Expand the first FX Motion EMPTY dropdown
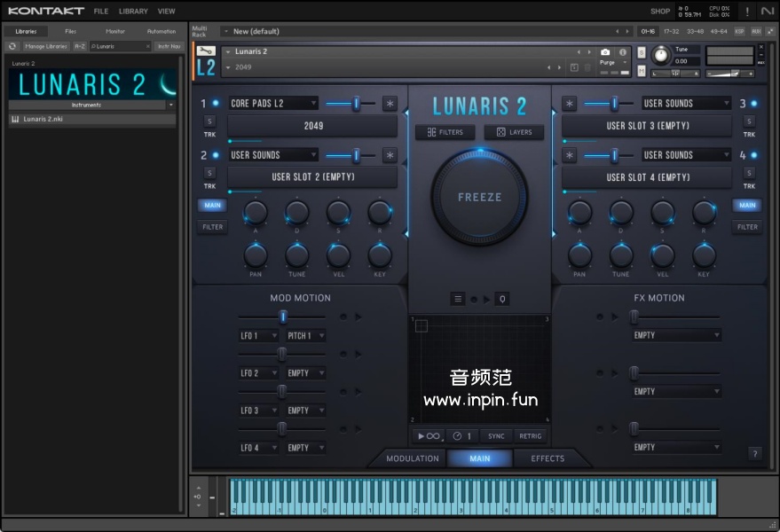This screenshot has width=780, height=532. [x=676, y=336]
